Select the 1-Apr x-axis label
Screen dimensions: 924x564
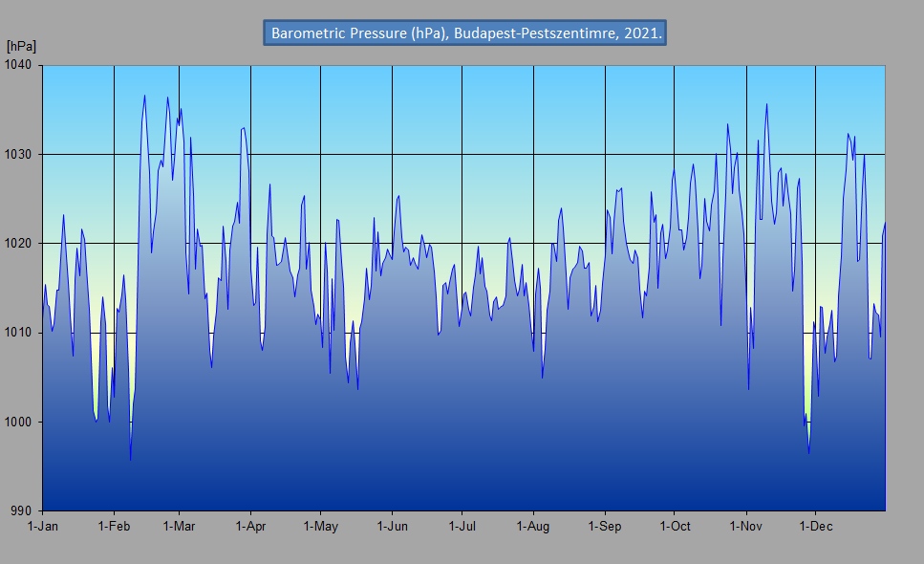coord(250,526)
